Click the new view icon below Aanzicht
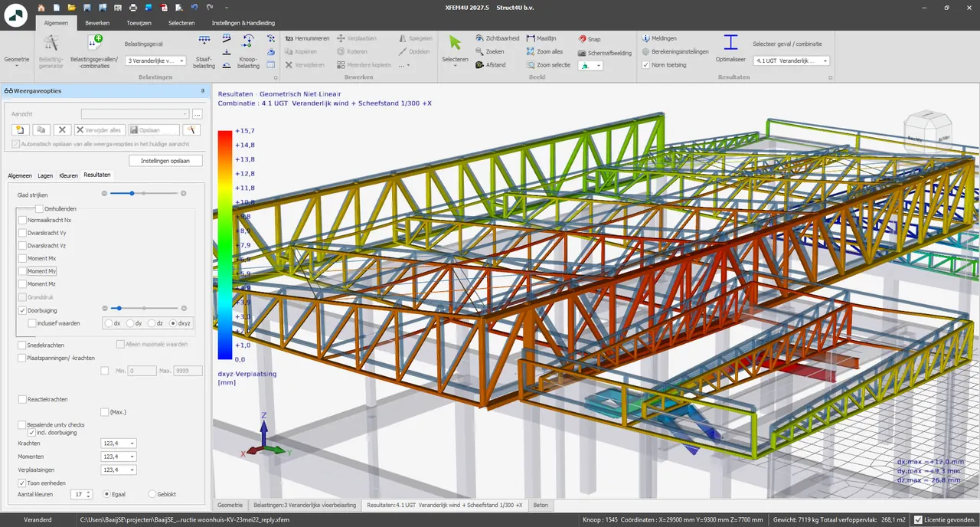 [21, 130]
